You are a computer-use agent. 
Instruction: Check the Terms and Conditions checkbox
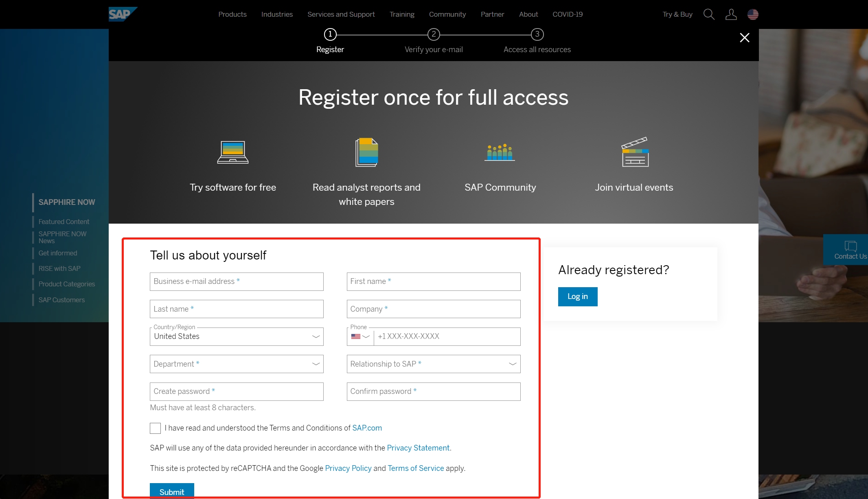tap(155, 428)
